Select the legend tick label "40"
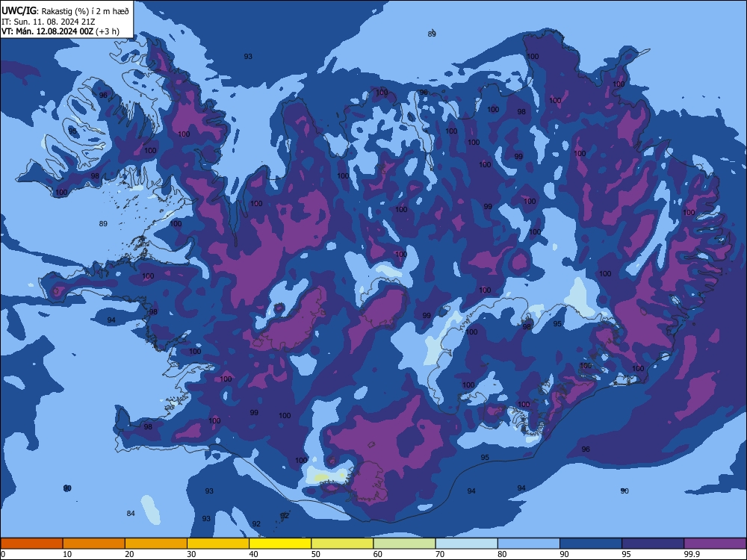The width and height of the screenshot is (747, 560). [x=253, y=554]
